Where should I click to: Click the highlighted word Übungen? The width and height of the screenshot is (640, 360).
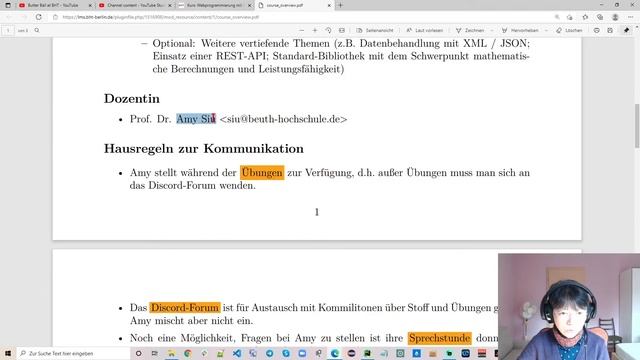pyautogui.click(x=262, y=173)
